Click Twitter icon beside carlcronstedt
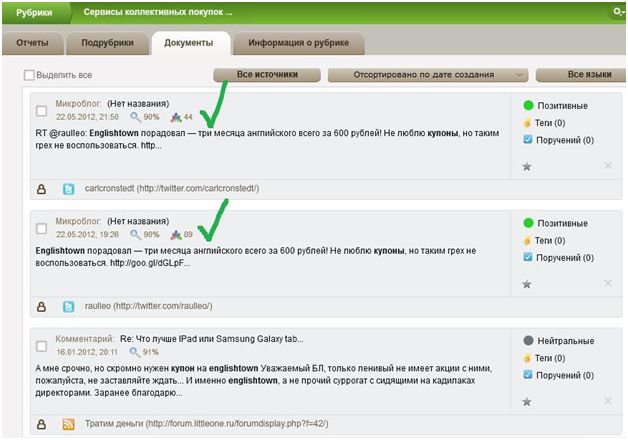Image resolution: width=628 pixels, height=440 pixels. pos(68,189)
